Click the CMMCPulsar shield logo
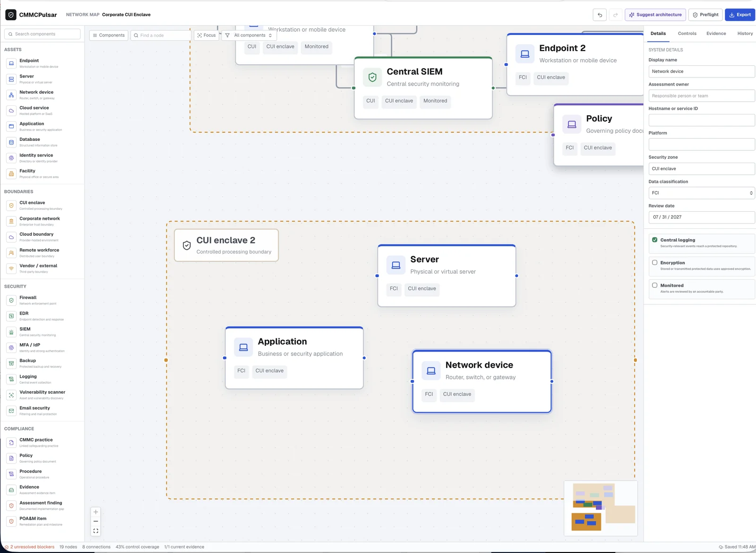This screenshot has height=553, width=756. [10, 15]
